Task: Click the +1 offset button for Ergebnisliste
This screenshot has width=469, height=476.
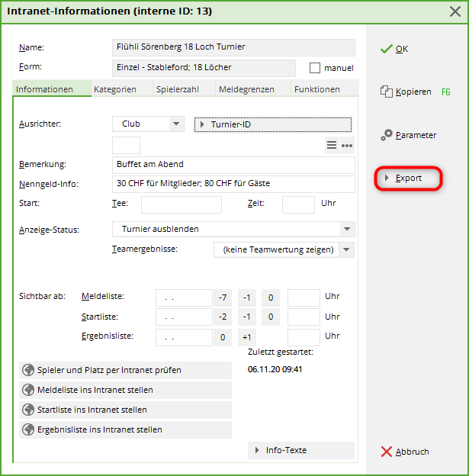Action: 246,336
